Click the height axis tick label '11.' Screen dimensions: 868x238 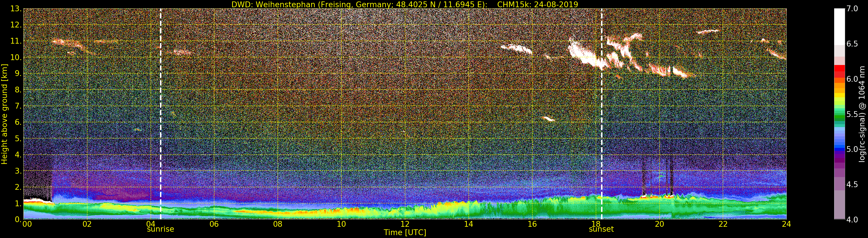tap(16, 41)
